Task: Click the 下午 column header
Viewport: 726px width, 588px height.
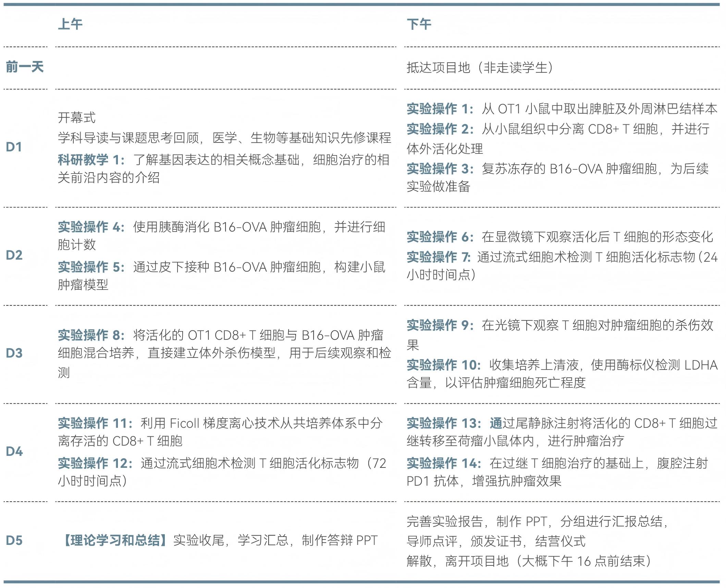Action: (x=419, y=24)
